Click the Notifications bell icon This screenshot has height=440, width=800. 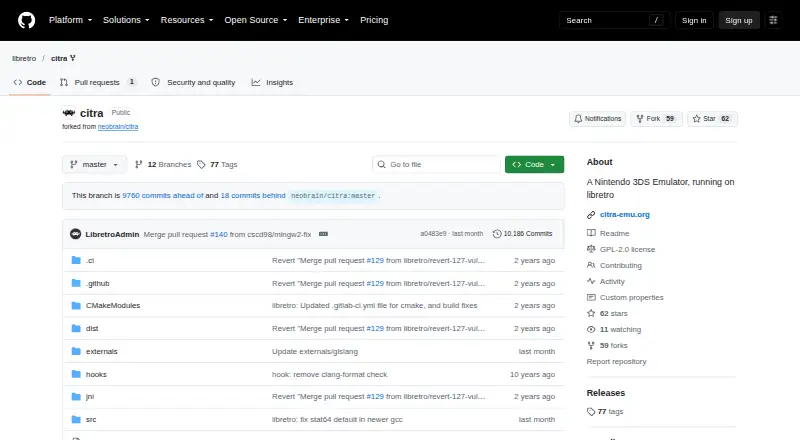[578, 119]
